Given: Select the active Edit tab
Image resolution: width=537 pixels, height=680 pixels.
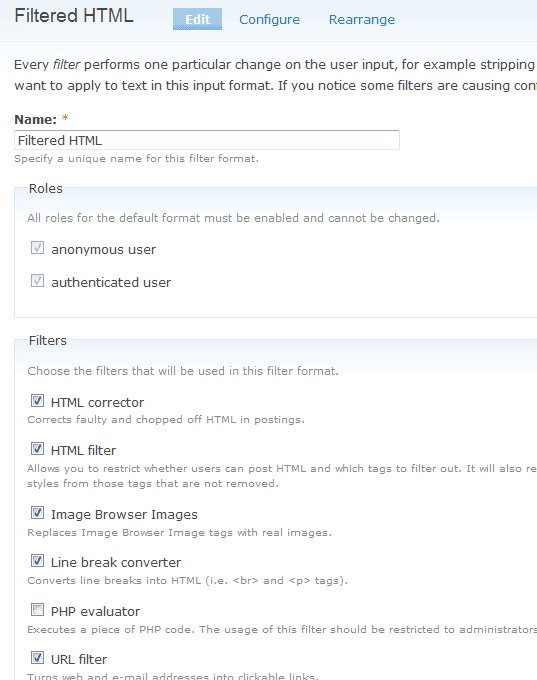Looking at the screenshot, I should pos(197,19).
